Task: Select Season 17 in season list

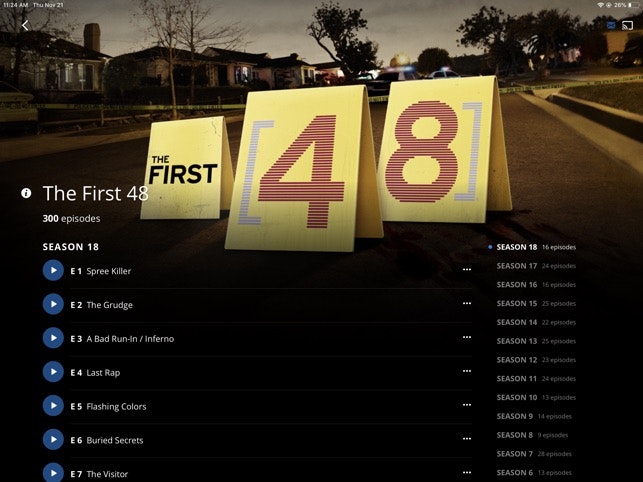Action: coord(536,266)
